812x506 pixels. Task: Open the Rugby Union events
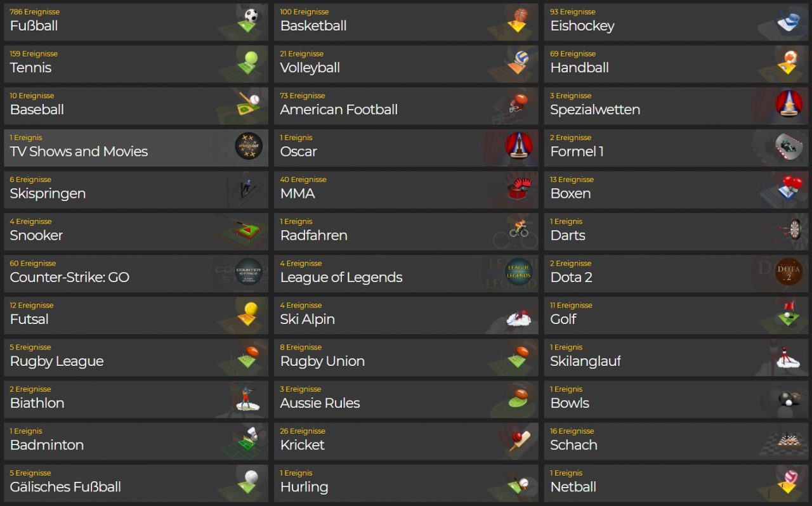coord(406,358)
